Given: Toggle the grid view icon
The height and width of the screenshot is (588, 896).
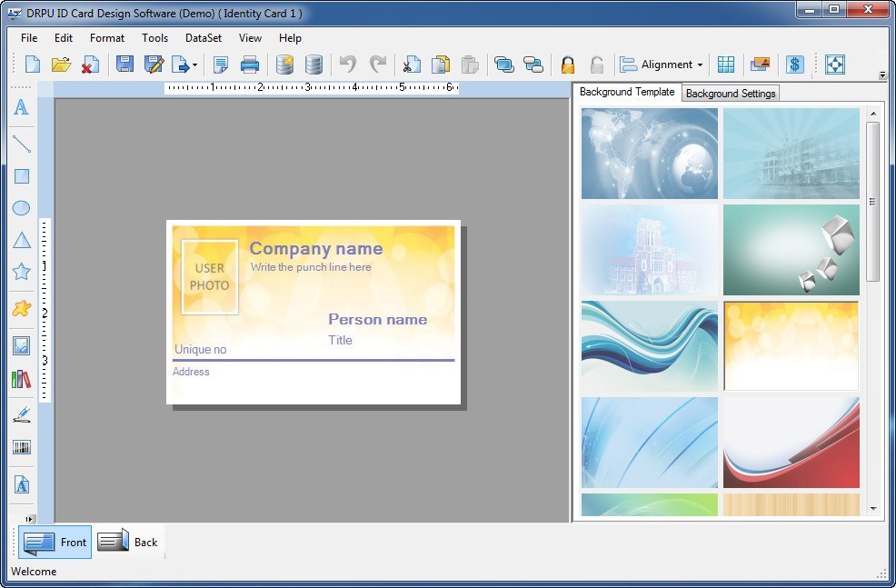Looking at the screenshot, I should point(725,65).
